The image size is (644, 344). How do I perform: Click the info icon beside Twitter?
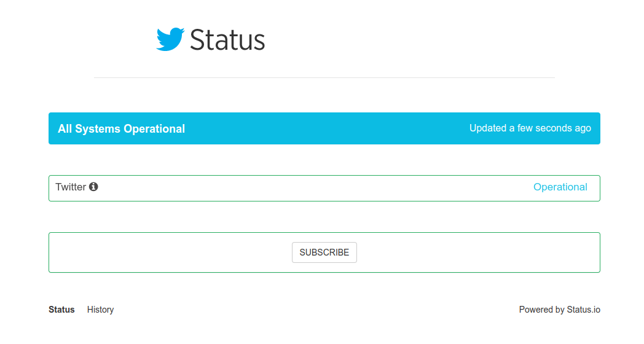coord(93,187)
